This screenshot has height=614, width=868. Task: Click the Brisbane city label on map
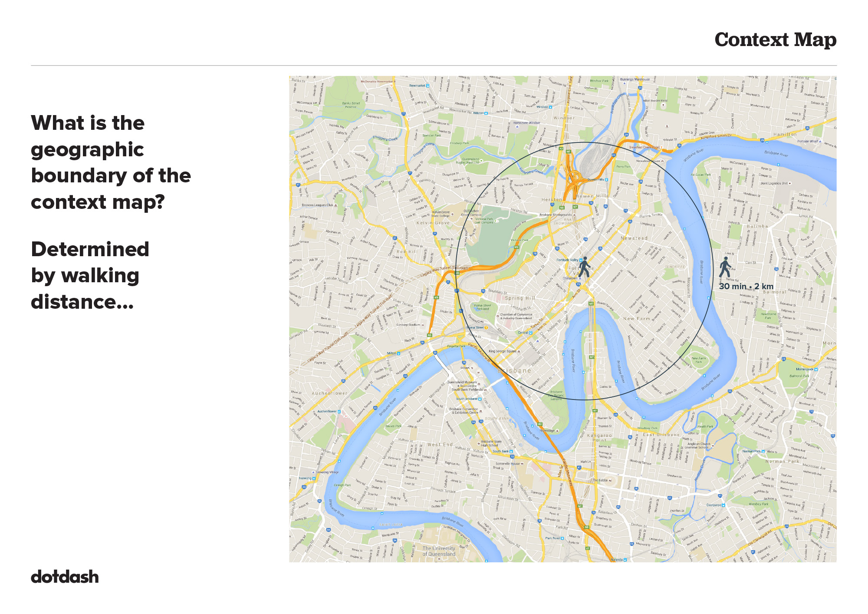pyautogui.click(x=514, y=370)
